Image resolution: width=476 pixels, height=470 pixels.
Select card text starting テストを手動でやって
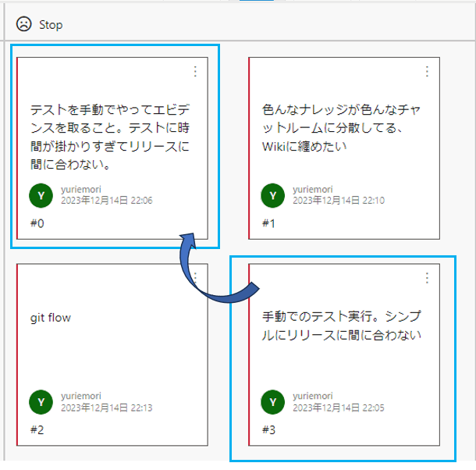(x=110, y=137)
